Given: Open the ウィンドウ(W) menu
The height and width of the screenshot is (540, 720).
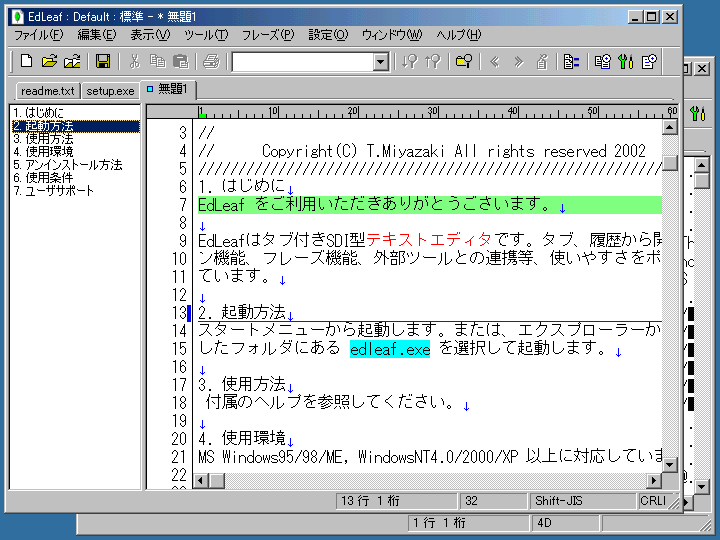Looking at the screenshot, I should tap(392, 35).
